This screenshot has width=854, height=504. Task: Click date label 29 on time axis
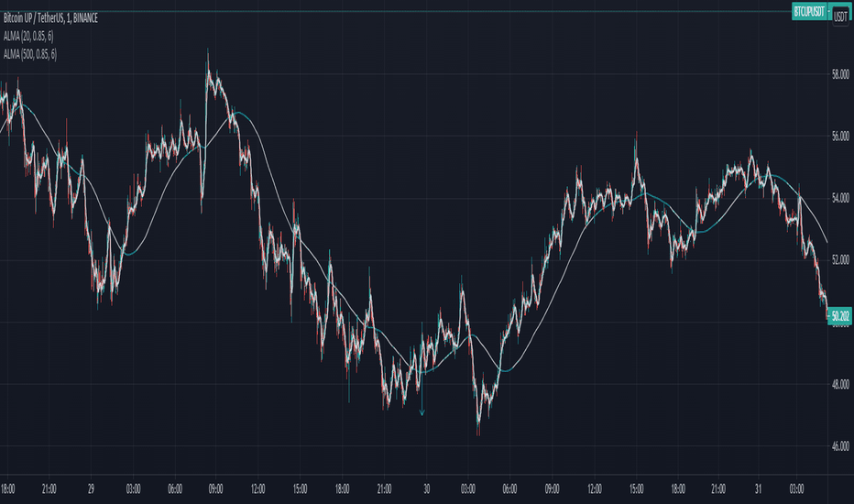91,488
